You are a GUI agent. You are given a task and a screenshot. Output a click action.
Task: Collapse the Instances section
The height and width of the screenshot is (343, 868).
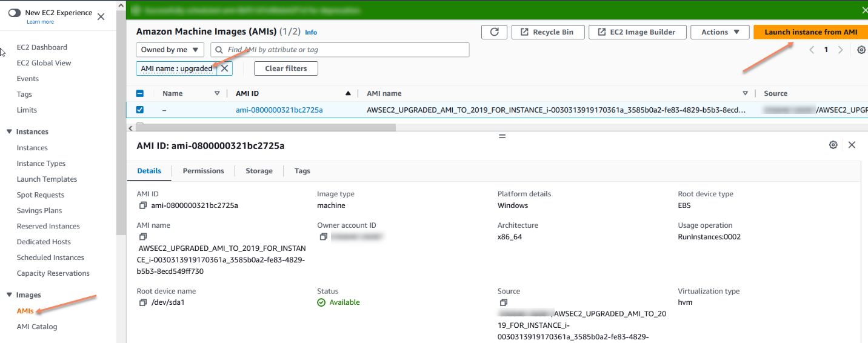(x=9, y=132)
